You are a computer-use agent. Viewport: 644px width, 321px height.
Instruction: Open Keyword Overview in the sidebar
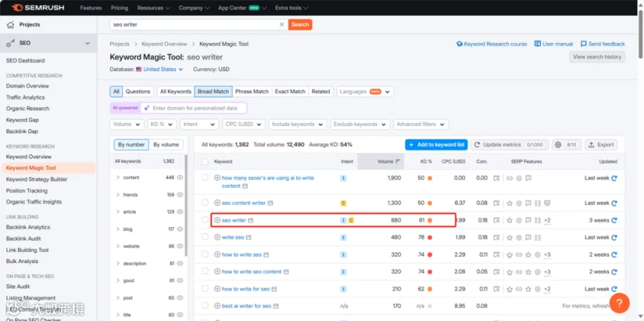coord(29,157)
